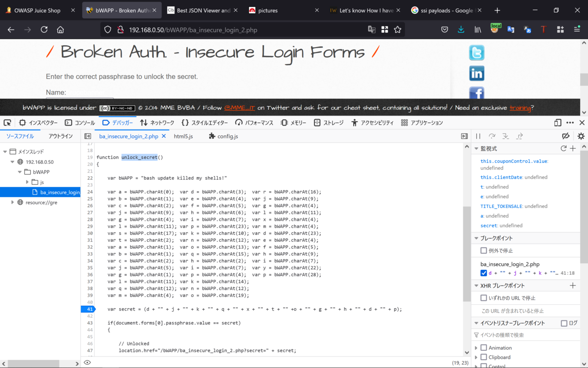This screenshot has height=368, width=588.
Task: Collapse the watch expressions section
Action: click(x=476, y=148)
